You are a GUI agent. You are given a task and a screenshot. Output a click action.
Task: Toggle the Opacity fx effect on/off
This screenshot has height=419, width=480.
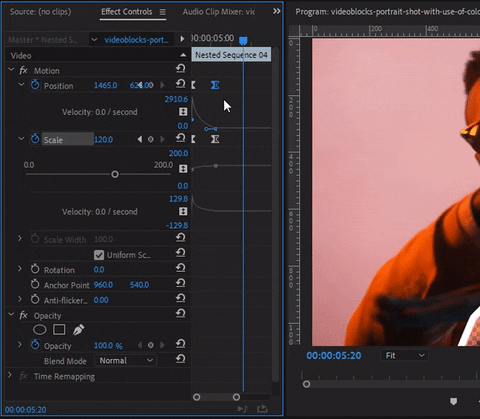pyautogui.click(x=23, y=315)
